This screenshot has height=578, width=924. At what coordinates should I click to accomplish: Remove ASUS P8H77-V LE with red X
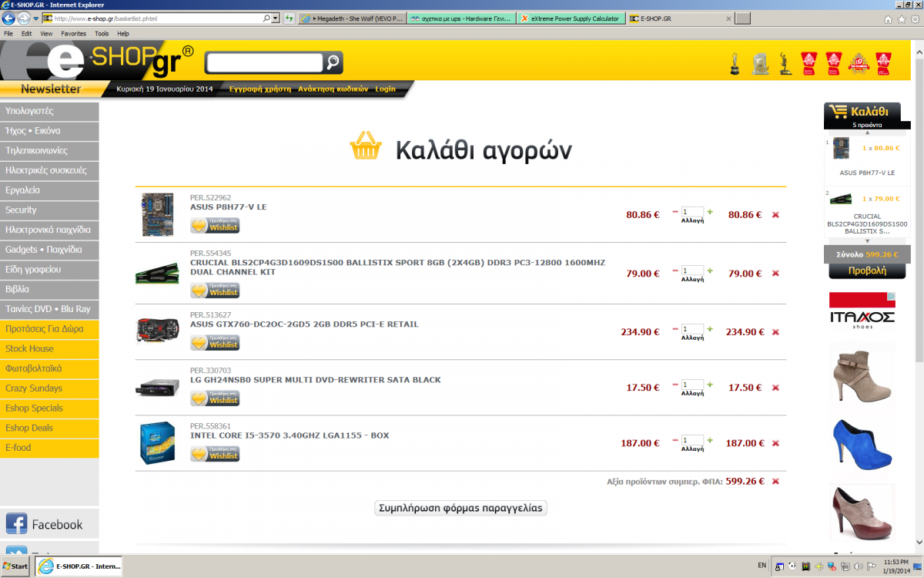pyautogui.click(x=775, y=215)
